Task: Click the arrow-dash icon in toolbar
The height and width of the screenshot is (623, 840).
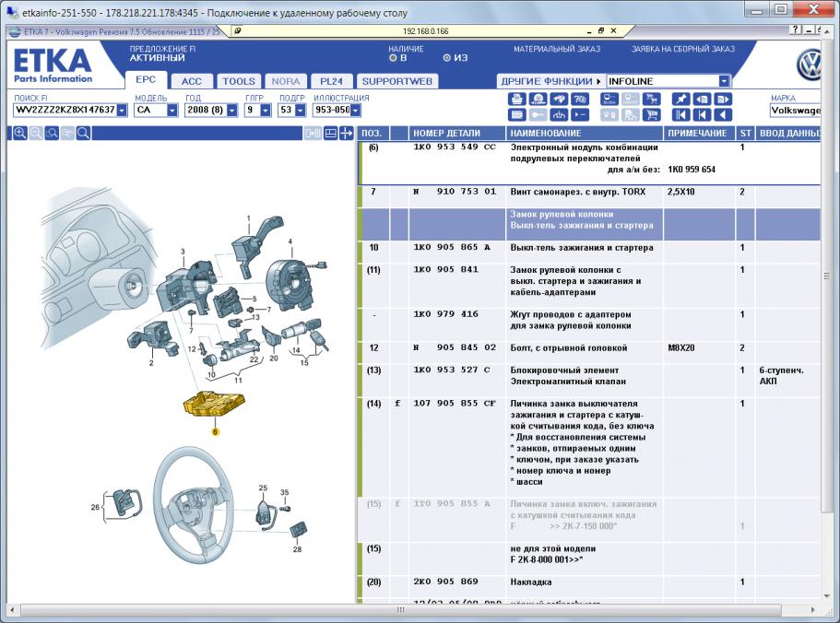Action: (x=580, y=114)
